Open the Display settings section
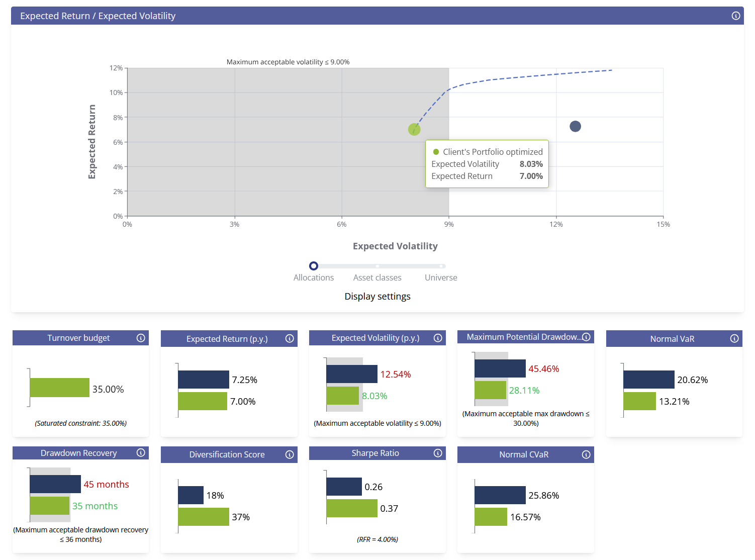 click(x=377, y=296)
